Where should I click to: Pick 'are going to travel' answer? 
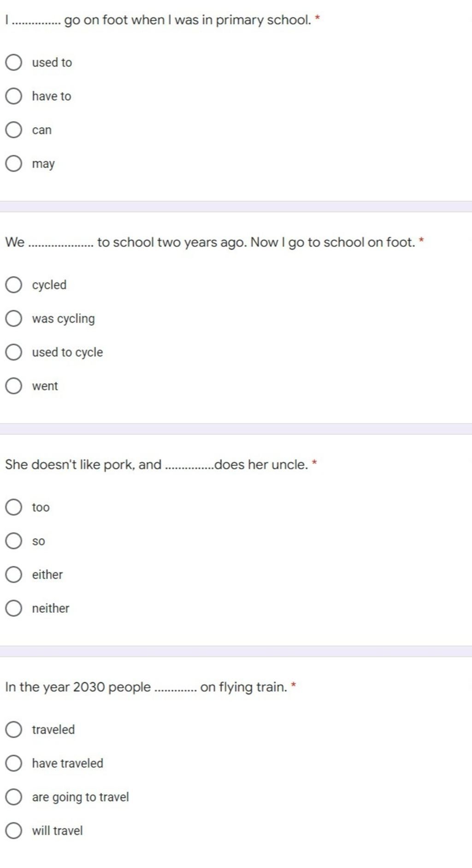(14, 797)
